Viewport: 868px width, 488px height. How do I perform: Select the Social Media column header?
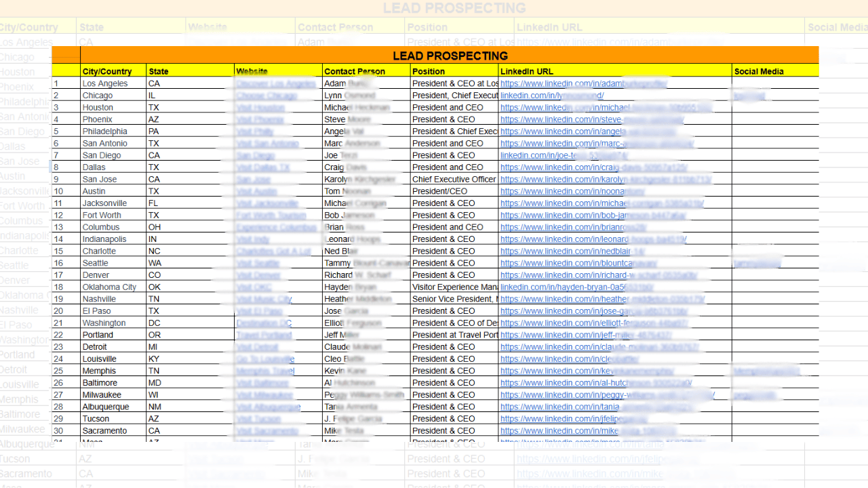775,71
